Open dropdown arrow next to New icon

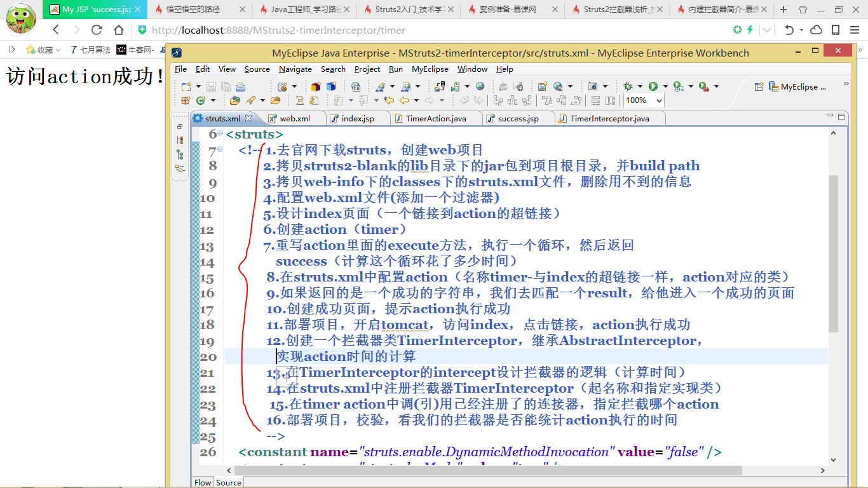(x=198, y=86)
